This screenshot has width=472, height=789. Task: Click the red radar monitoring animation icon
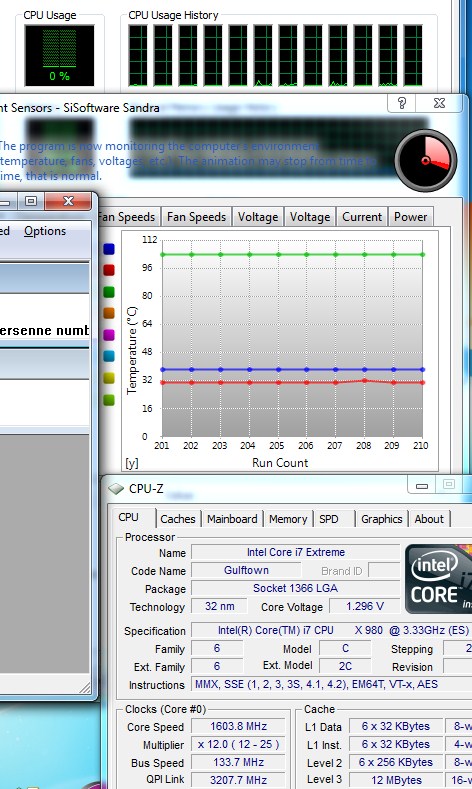pos(426,161)
